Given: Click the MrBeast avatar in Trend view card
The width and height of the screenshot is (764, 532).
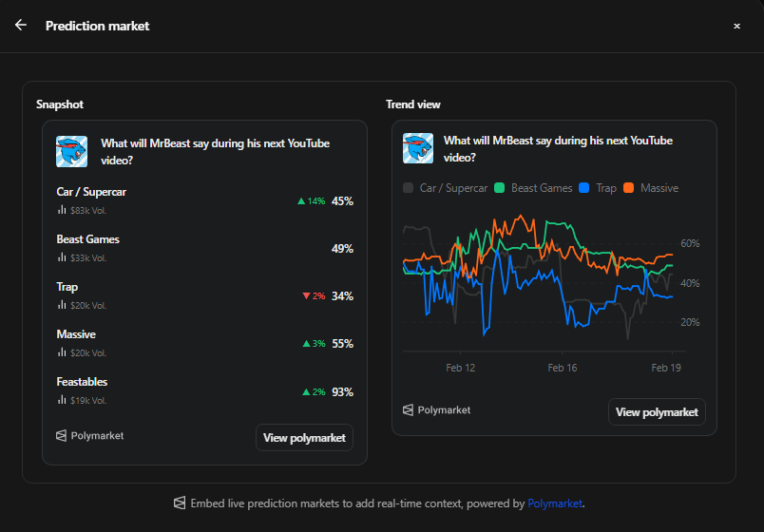Looking at the screenshot, I should pyautogui.click(x=418, y=148).
